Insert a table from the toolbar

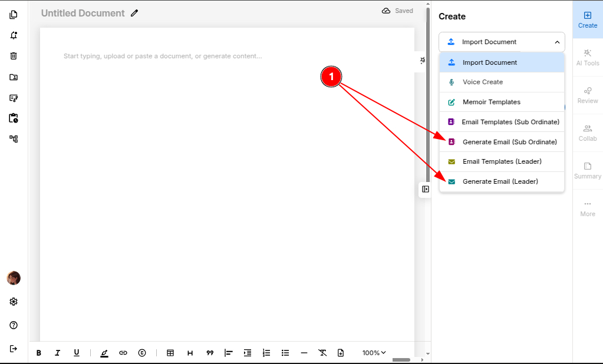[170, 353]
